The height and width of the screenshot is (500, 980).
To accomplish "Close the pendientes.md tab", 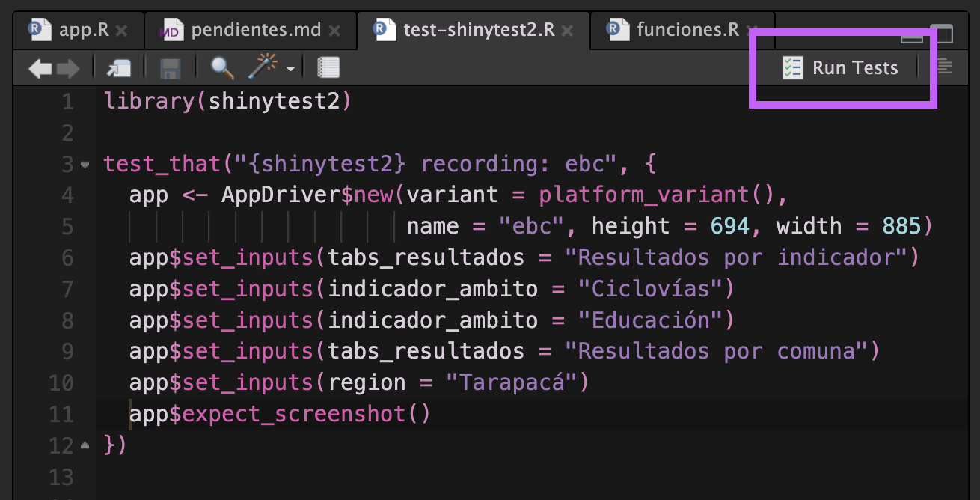I will (334, 31).
